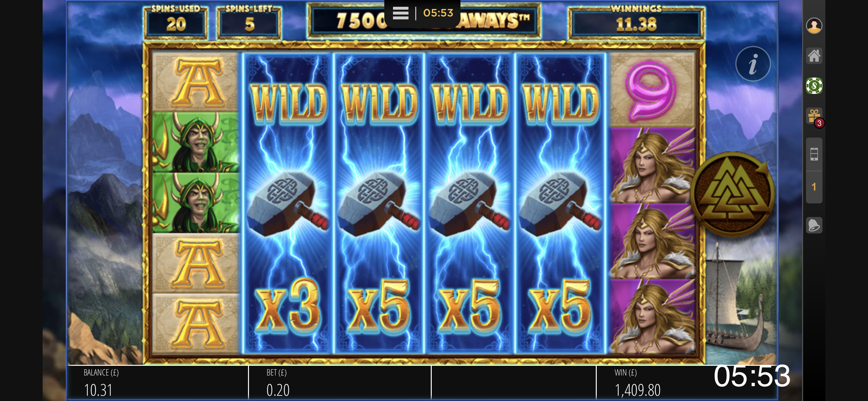Open the game info button
This screenshot has height=401, width=868.
[x=753, y=64]
